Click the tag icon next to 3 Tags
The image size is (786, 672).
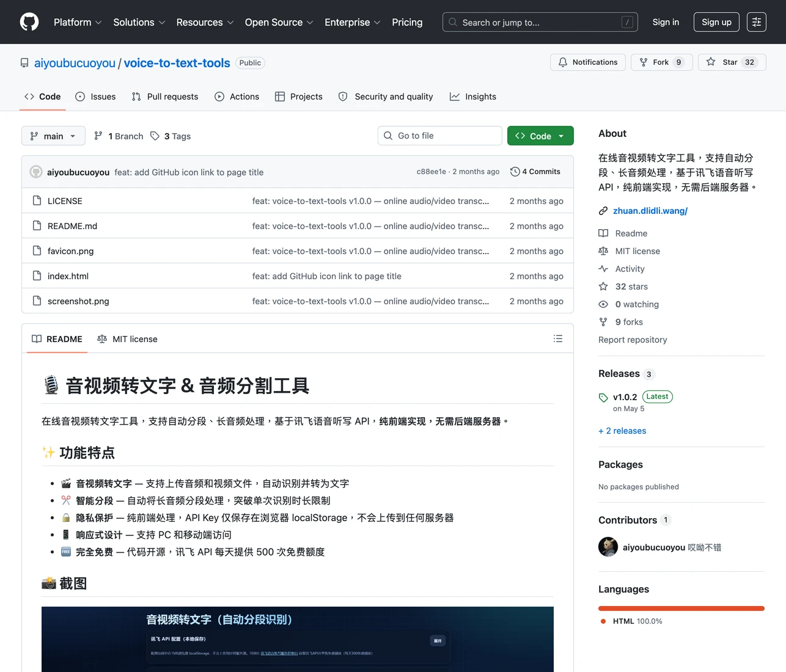click(x=155, y=136)
